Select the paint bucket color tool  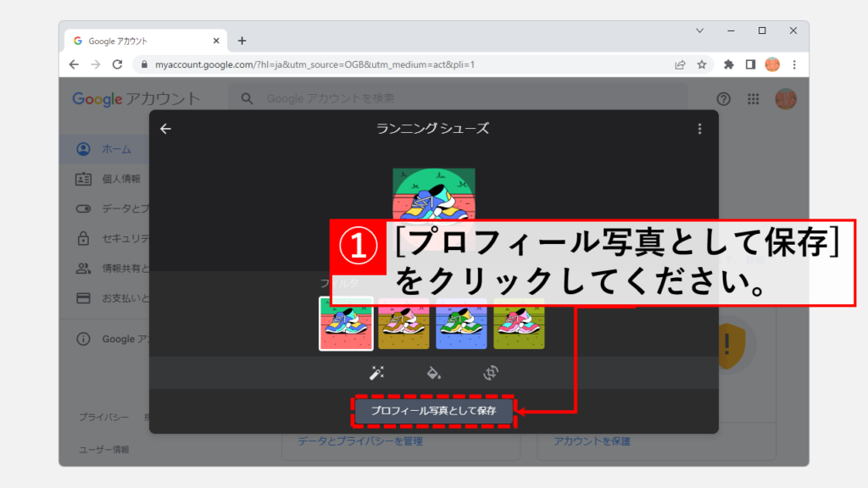[x=433, y=373]
